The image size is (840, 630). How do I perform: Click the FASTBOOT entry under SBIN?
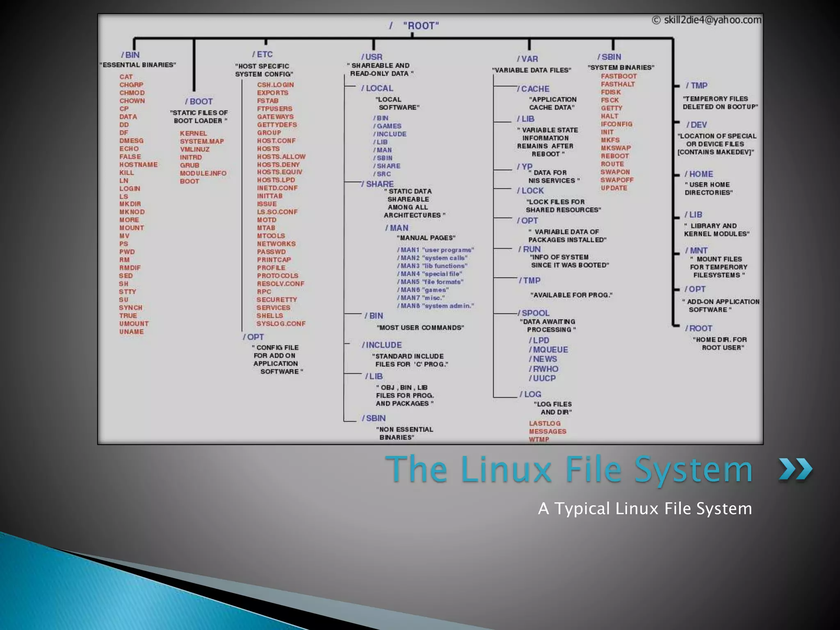[619, 76]
